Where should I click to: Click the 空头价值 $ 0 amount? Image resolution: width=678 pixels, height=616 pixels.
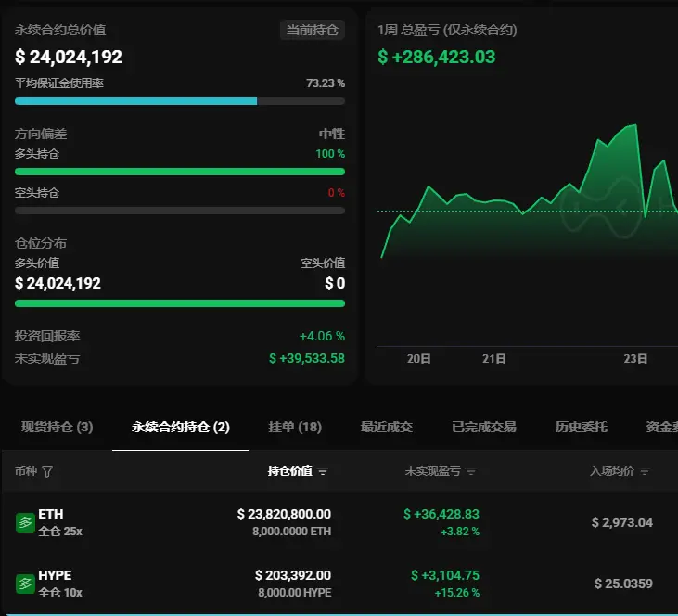(335, 283)
